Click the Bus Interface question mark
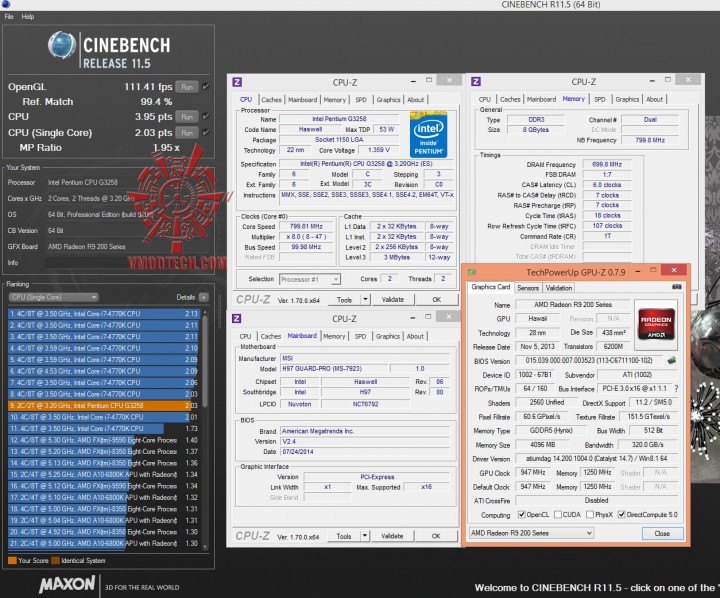Image resolution: width=720 pixels, height=598 pixels. 676,389
